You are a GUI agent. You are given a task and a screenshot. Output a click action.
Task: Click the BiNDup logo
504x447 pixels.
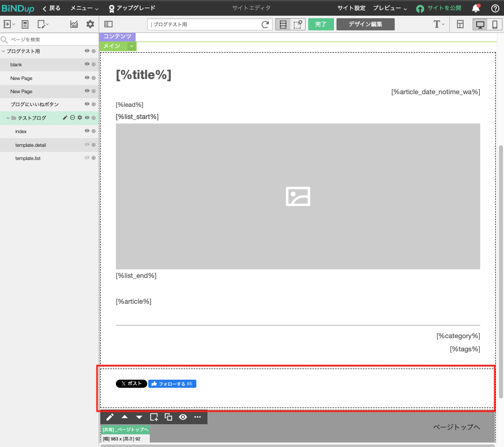(x=18, y=9)
